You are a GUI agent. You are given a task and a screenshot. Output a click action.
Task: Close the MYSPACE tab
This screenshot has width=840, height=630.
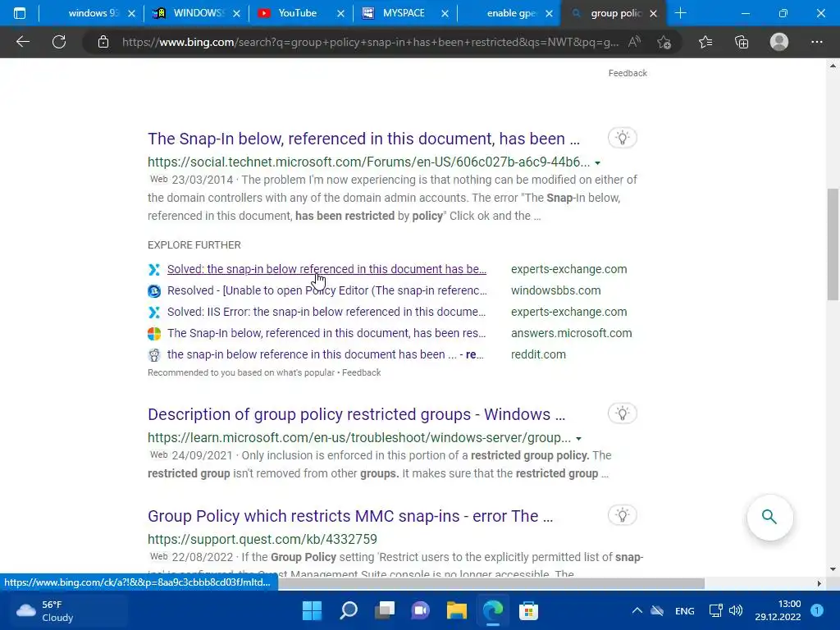(445, 13)
